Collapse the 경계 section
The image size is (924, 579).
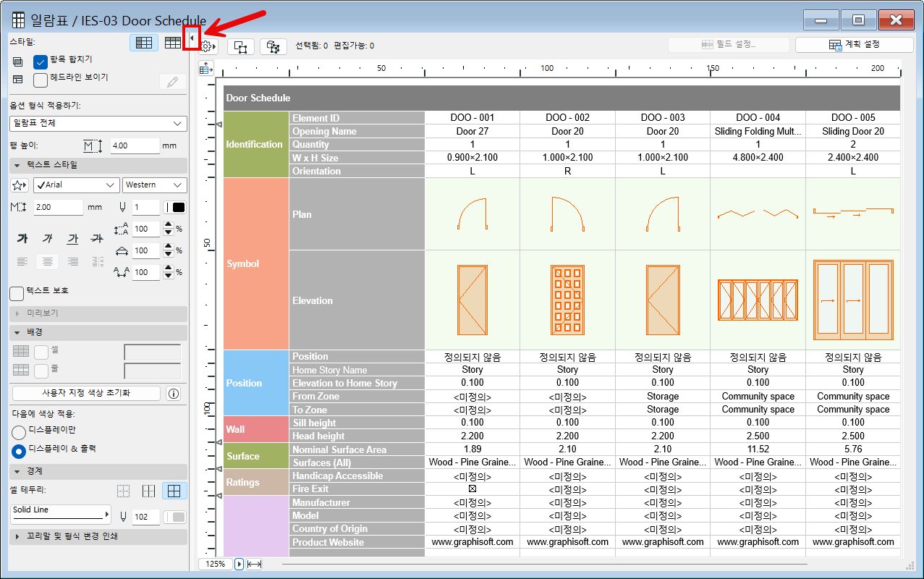pos(98,471)
